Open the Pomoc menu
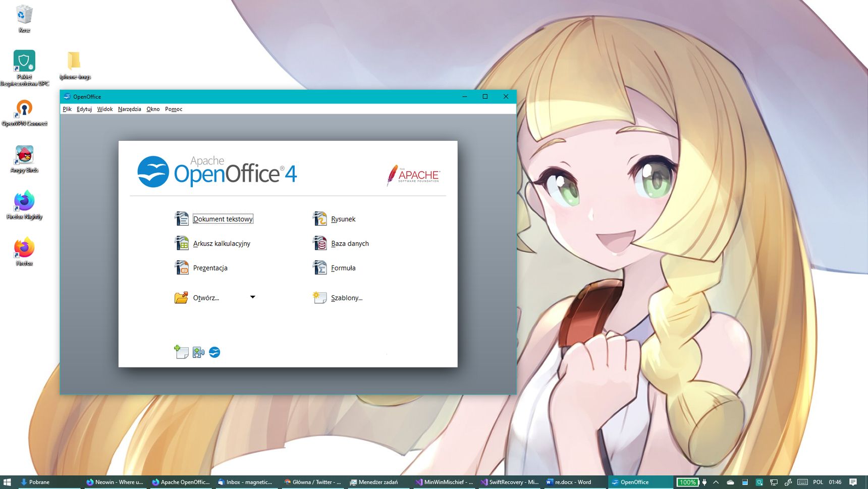This screenshot has width=868, height=489. click(x=174, y=109)
